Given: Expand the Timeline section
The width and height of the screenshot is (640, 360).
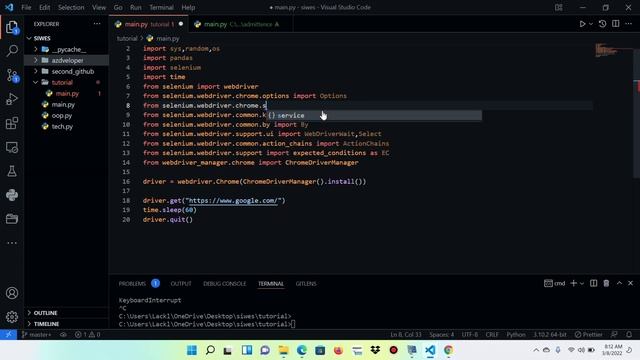Looking at the screenshot, I should (x=67, y=324).
